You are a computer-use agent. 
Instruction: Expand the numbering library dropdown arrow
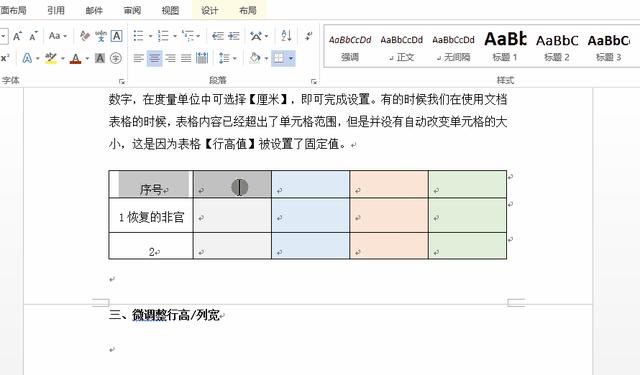(175, 36)
